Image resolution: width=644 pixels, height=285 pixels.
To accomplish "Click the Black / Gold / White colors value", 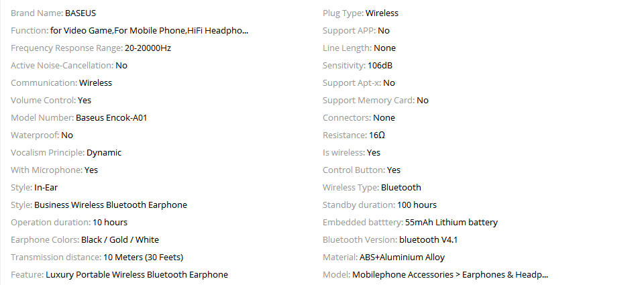I will coord(120,239).
